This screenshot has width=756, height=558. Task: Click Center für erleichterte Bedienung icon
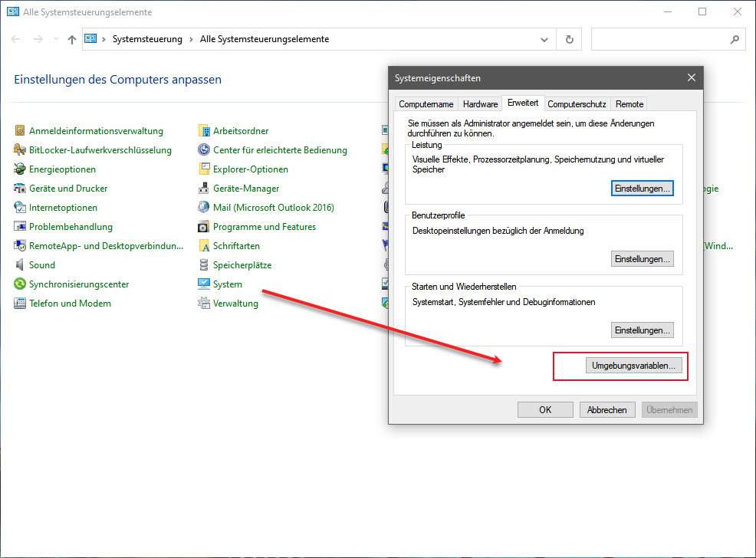click(204, 150)
